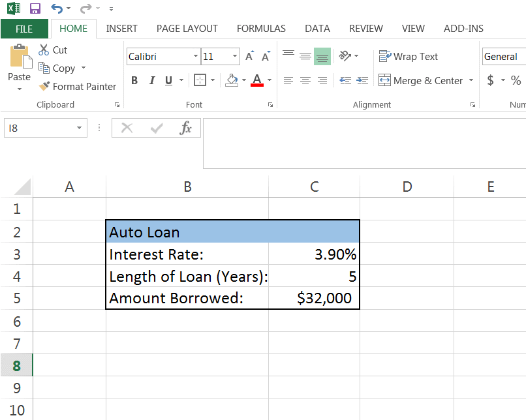Increase font size with the larger A icon
This screenshot has width=526, height=420.
coord(249,56)
